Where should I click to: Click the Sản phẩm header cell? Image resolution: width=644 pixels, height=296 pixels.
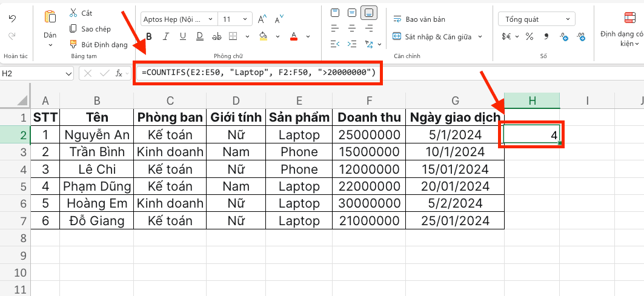point(299,117)
